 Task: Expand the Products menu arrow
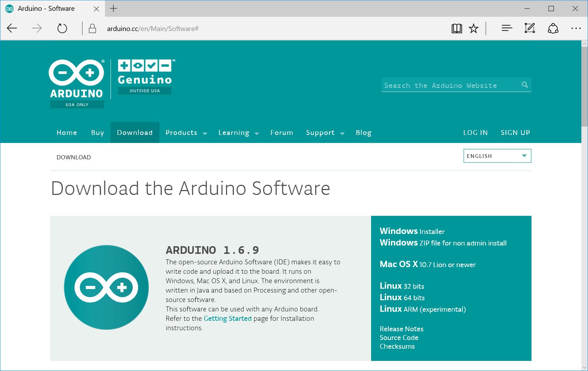(x=205, y=134)
